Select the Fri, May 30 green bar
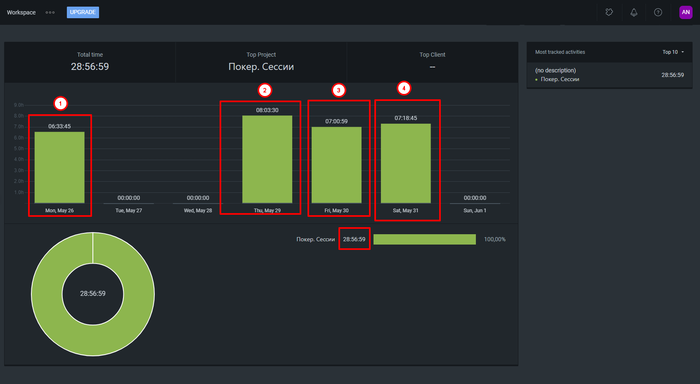 336,165
